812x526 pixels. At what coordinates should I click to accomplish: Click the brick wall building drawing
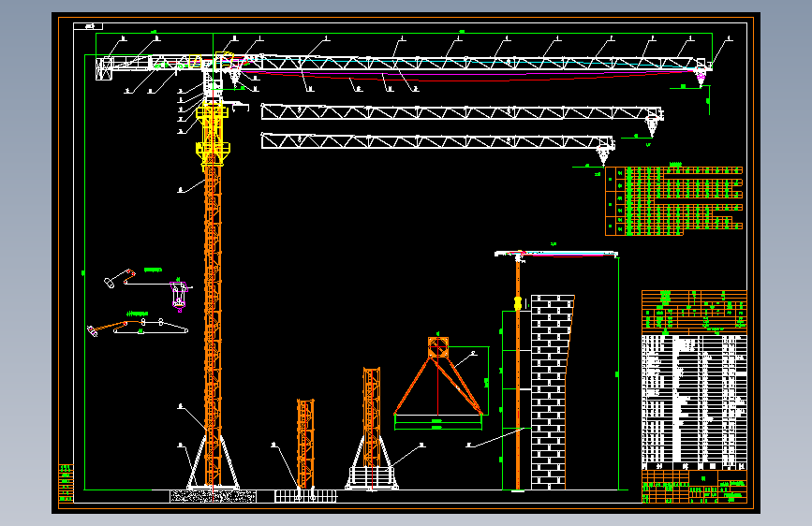[552, 392]
